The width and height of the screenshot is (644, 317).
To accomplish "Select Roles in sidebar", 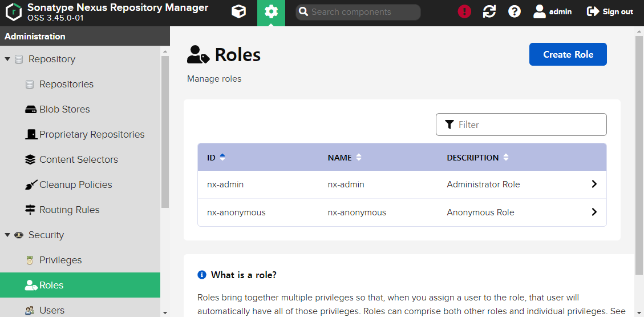I will click(80, 285).
